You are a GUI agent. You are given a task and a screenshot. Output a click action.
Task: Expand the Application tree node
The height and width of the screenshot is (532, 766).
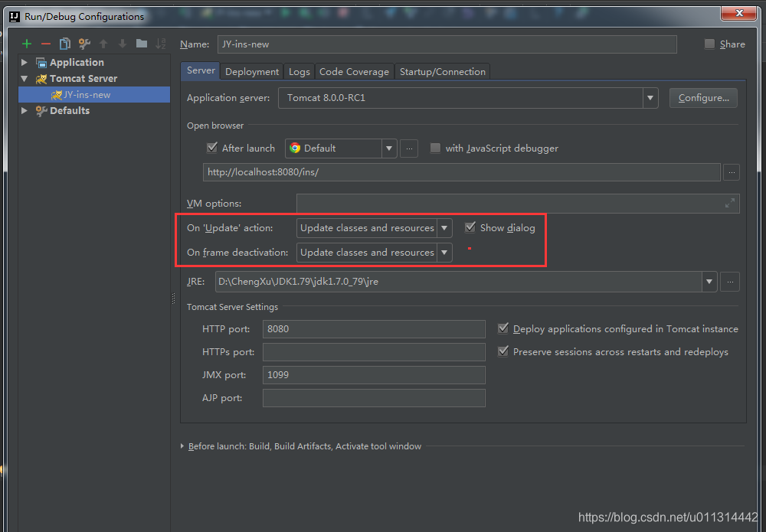coord(25,63)
